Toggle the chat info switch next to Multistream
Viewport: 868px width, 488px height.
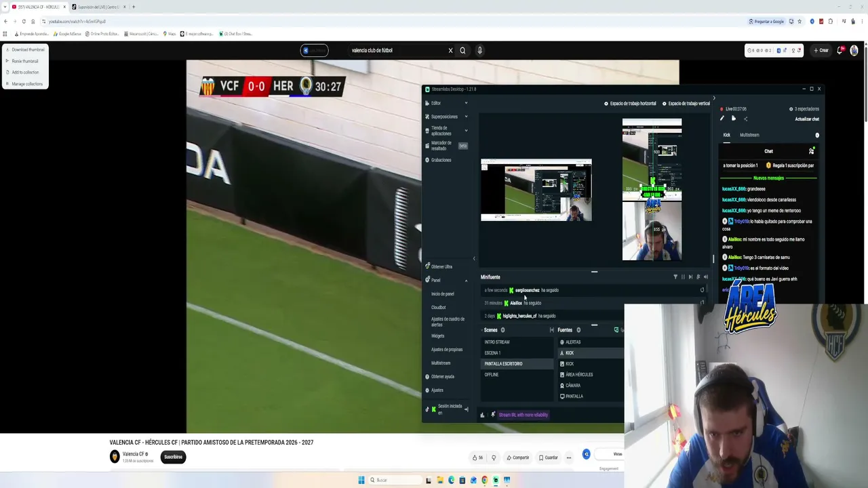817,135
